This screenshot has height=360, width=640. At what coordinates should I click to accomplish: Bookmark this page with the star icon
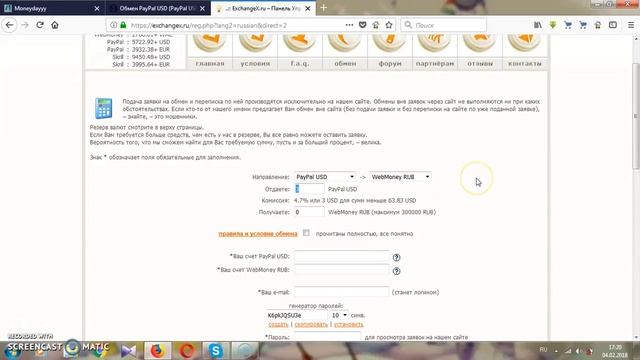click(x=389, y=25)
